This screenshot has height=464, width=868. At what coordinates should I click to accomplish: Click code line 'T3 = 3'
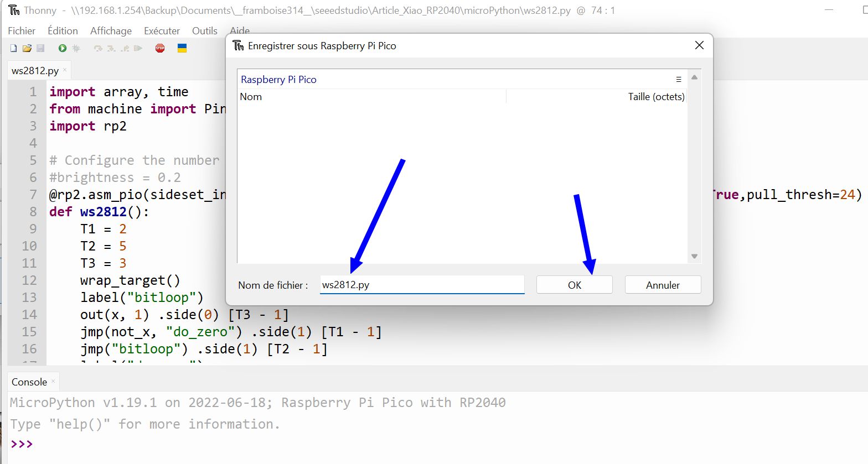click(104, 263)
